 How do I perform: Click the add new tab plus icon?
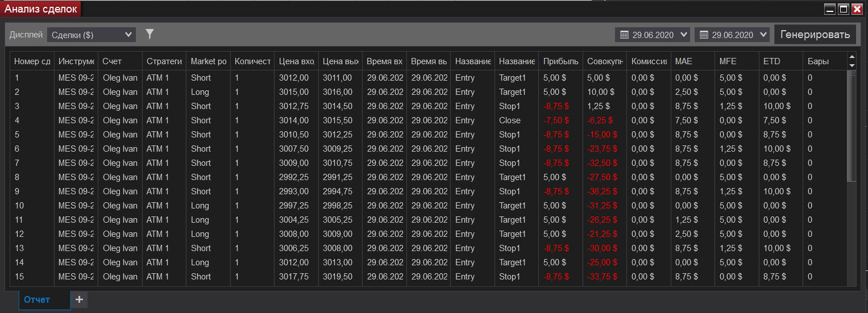79,299
